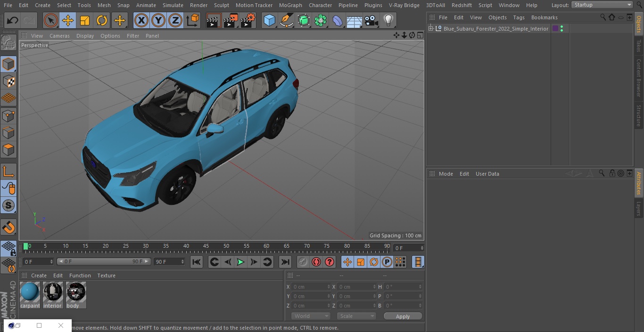Viewport: 644px width, 332px height.
Task: Click the Undo arrow icon
Action: (x=13, y=20)
